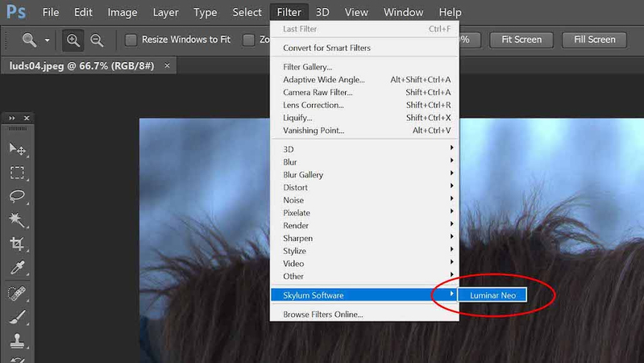
Task: Expand the Sharpen submenu
Action: [364, 239]
